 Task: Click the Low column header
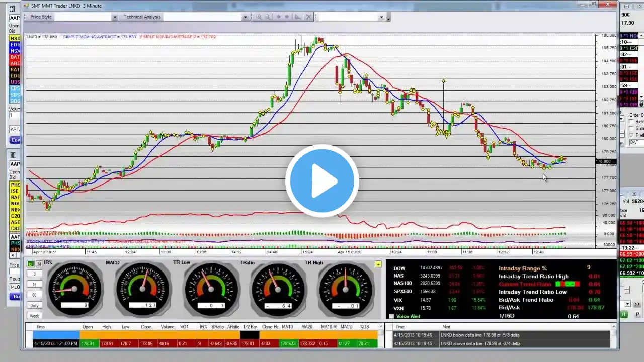point(125,327)
